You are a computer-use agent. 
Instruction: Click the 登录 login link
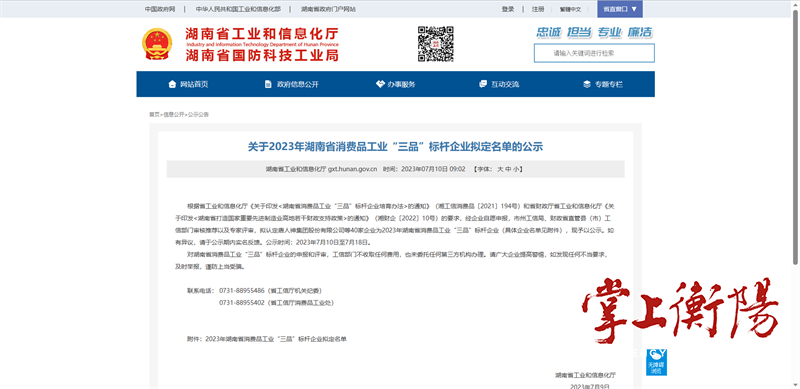[x=508, y=9]
